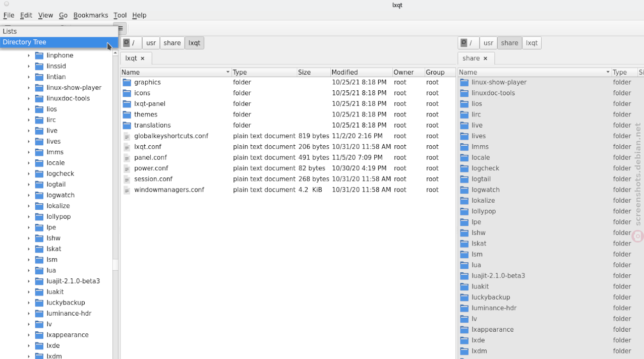Click the globalkeyshortcuts.conf document icon
The image size is (644, 359).
tap(127, 136)
